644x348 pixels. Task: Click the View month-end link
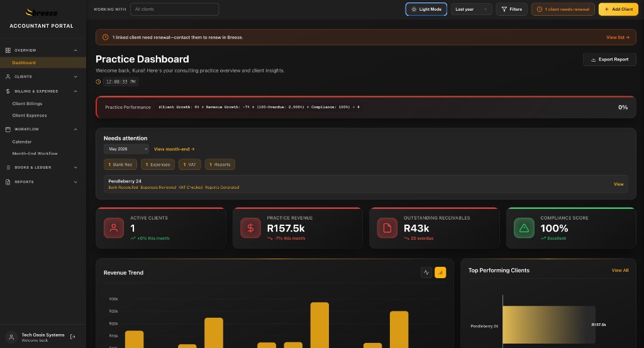(x=174, y=149)
